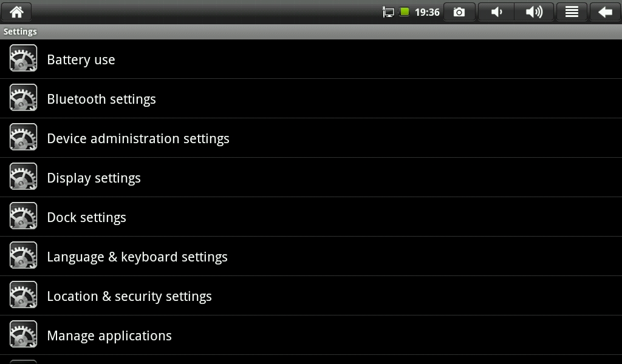This screenshot has height=364, width=622.
Task: Open Dock settings entry
Action: click(86, 217)
